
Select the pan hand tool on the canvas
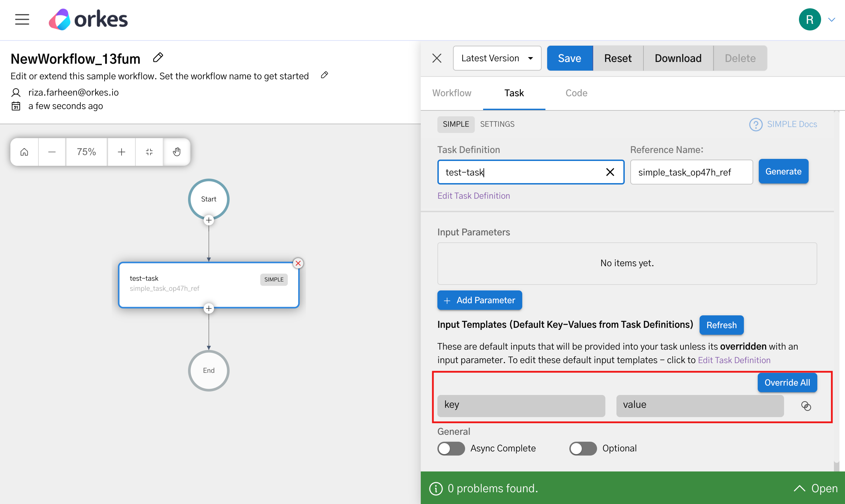click(177, 152)
